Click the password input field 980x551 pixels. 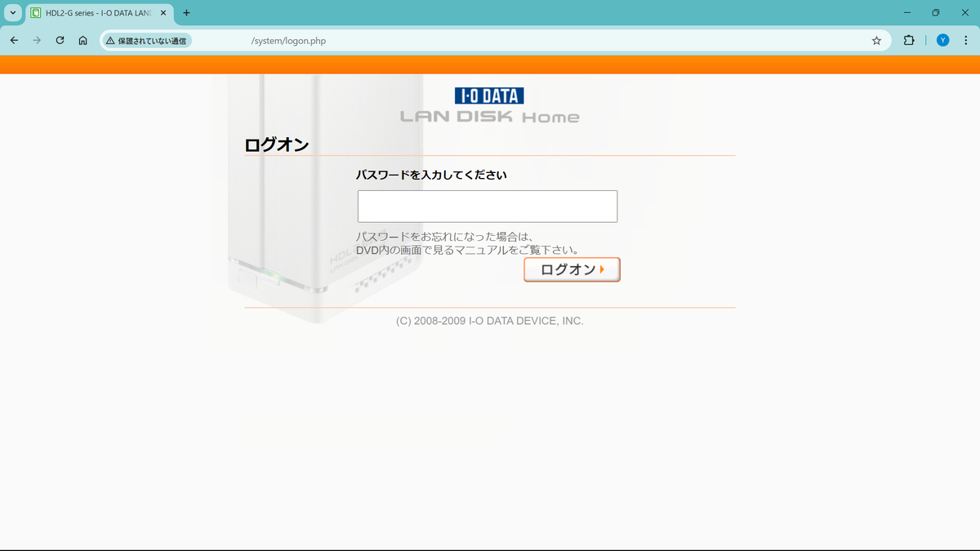click(x=487, y=206)
